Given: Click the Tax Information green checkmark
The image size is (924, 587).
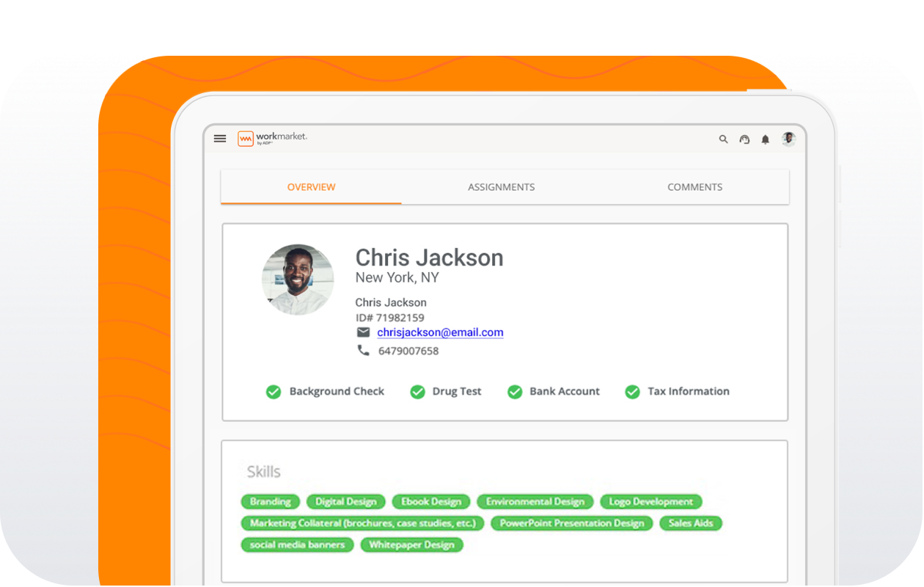Looking at the screenshot, I should 632,392.
